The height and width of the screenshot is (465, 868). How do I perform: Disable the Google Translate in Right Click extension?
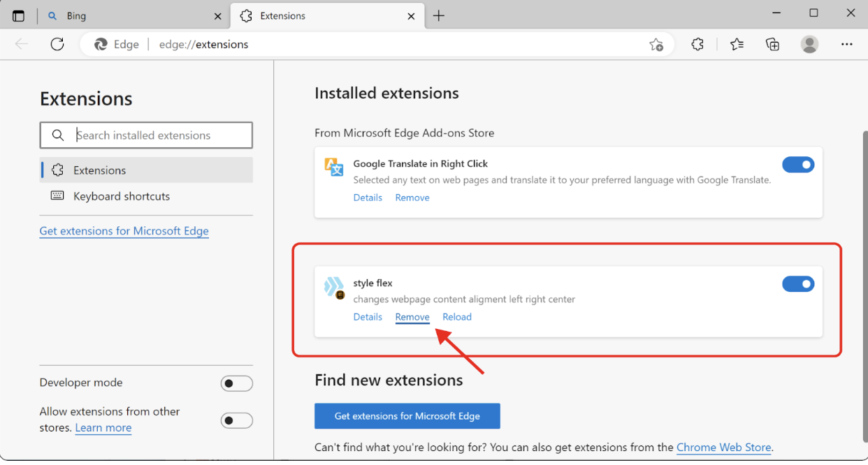point(798,165)
